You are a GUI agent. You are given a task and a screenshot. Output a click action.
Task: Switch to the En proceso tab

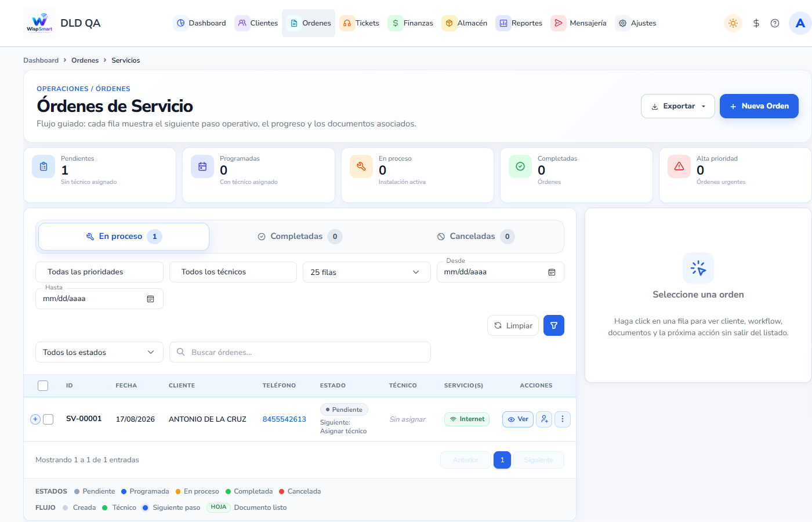click(x=124, y=237)
